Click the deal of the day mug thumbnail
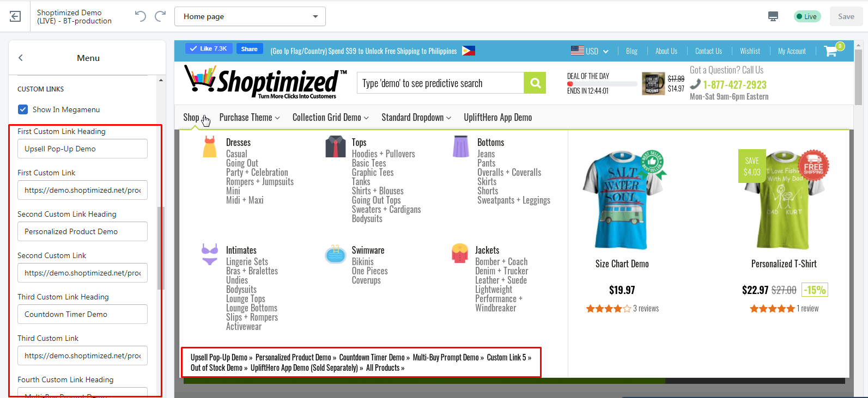Image resolution: width=868 pixels, height=398 pixels. tap(653, 83)
